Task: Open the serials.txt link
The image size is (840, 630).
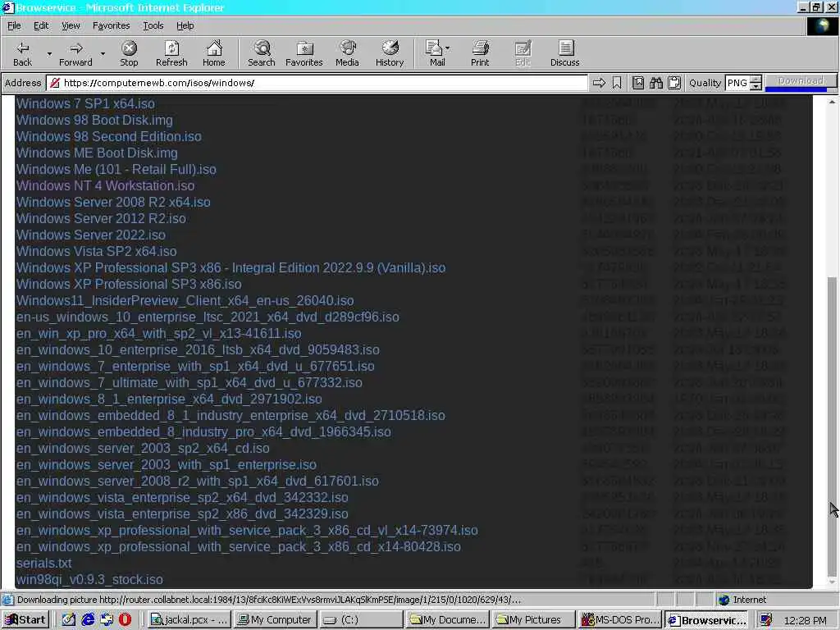Action: (x=44, y=564)
